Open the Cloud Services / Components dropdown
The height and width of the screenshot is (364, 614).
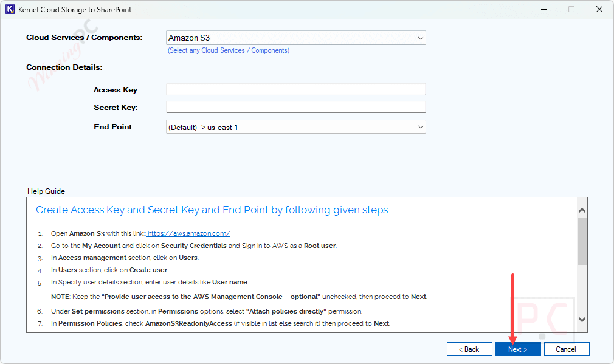click(x=295, y=38)
